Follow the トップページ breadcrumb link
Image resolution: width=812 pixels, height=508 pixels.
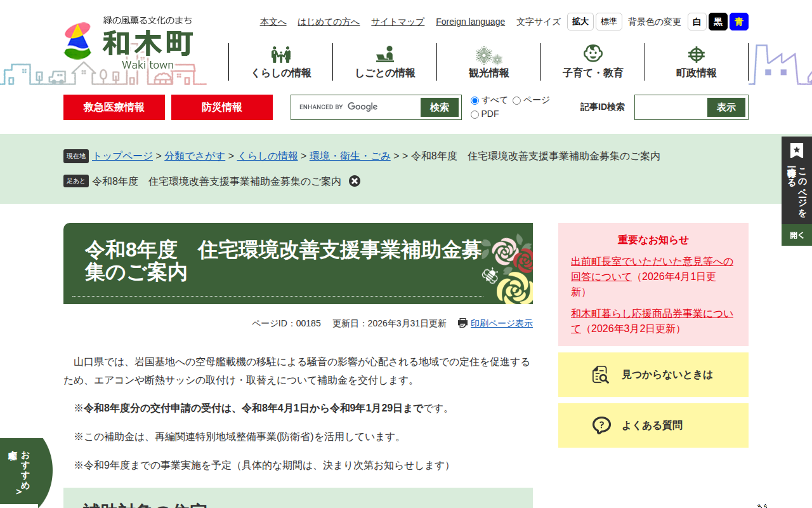[121, 156]
